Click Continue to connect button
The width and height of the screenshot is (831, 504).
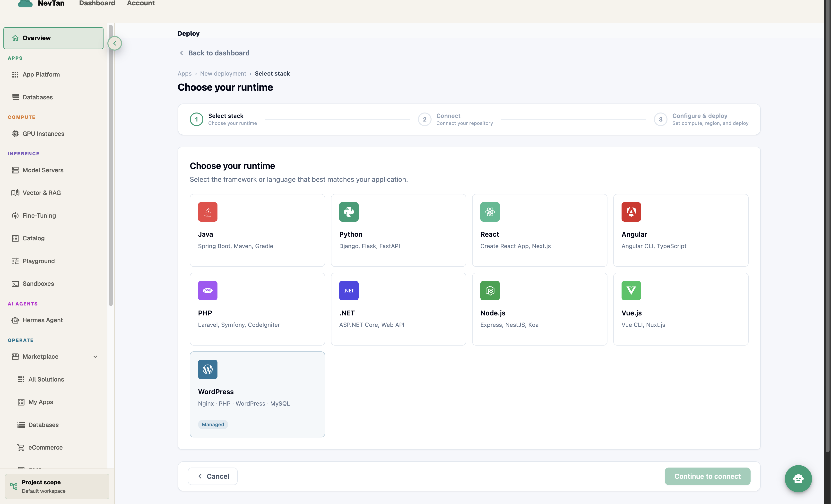707,476
